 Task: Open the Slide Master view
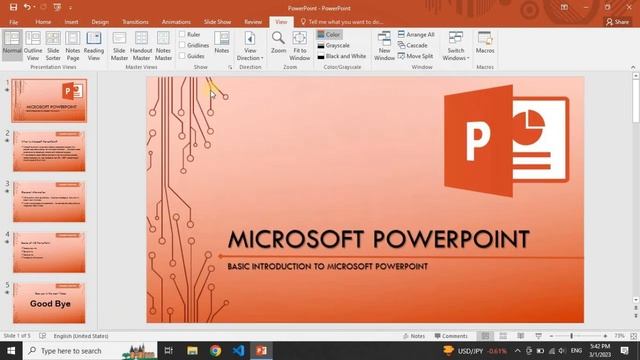119,46
